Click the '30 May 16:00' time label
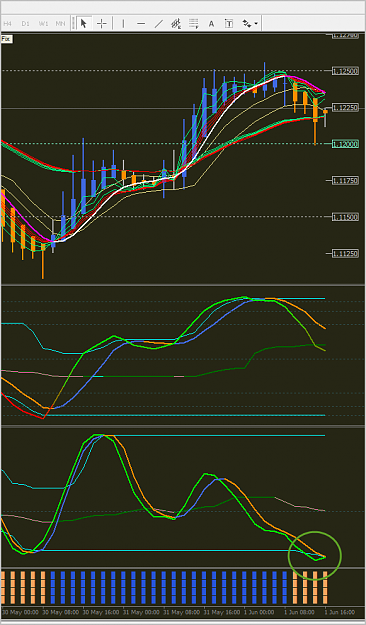This screenshot has width=366, height=625. point(101,612)
